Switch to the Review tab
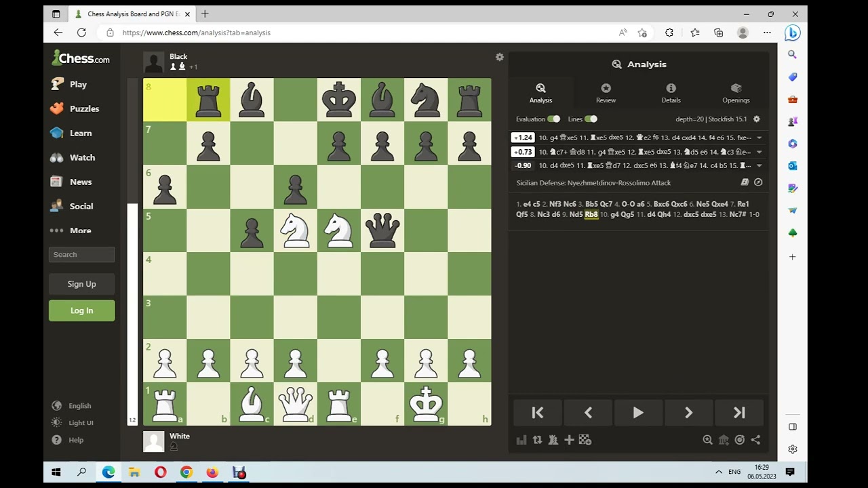Image resolution: width=868 pixels, height=488 pixels. pos(606,93)
